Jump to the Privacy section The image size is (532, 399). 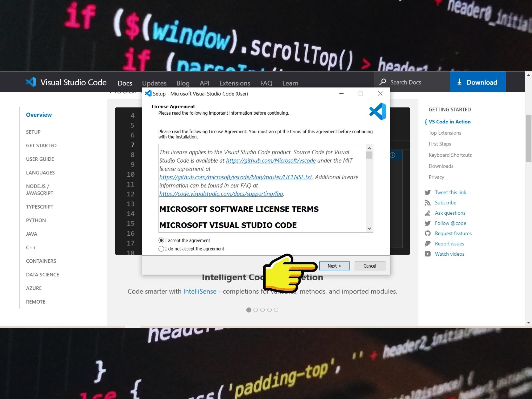(x=437, y=177)
